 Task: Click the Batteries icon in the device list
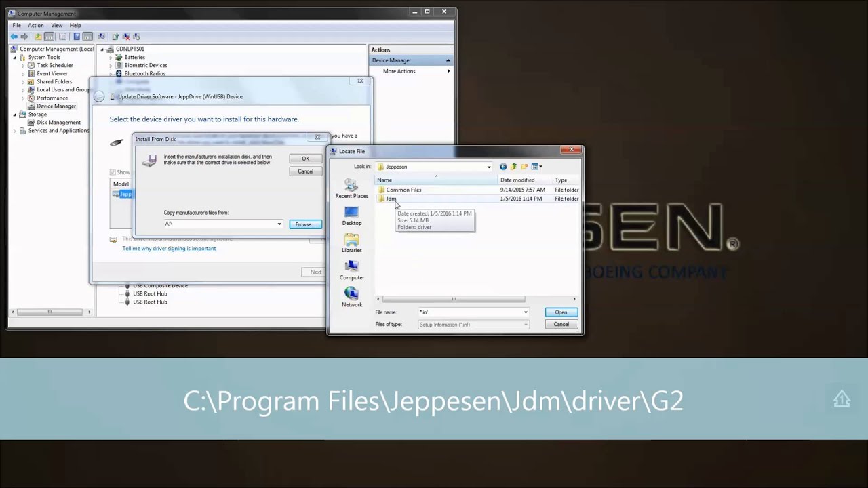pyautogui.click(x=119, y=57)
